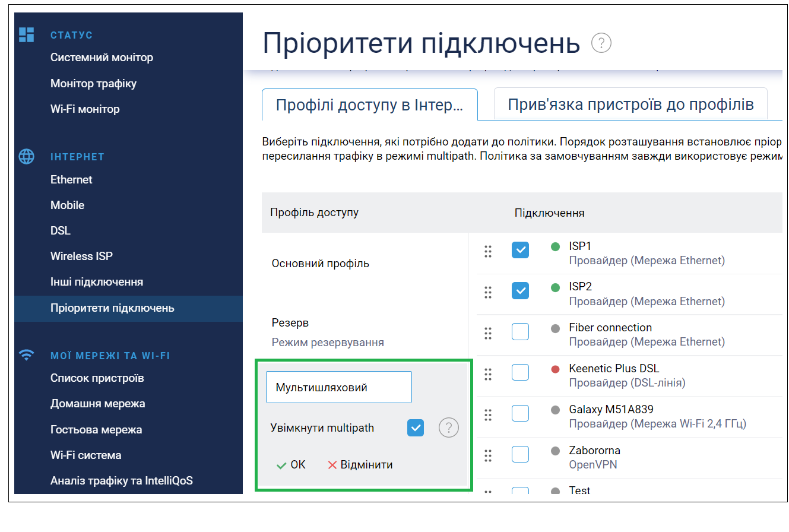The height and width of the screenshot is (532, 789).
Task: Open help icon next to page title
Action: pos(601,43)
